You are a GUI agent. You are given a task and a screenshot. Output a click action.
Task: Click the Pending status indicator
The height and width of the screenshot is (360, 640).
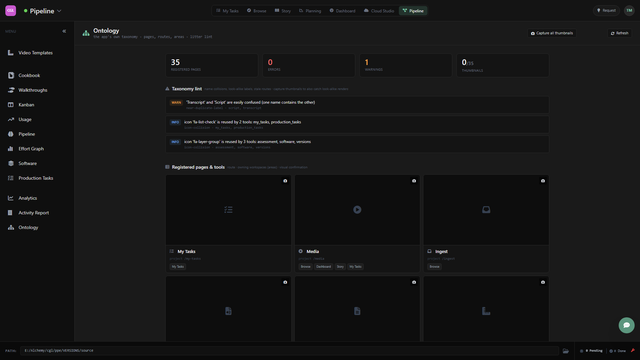(591, 351)
